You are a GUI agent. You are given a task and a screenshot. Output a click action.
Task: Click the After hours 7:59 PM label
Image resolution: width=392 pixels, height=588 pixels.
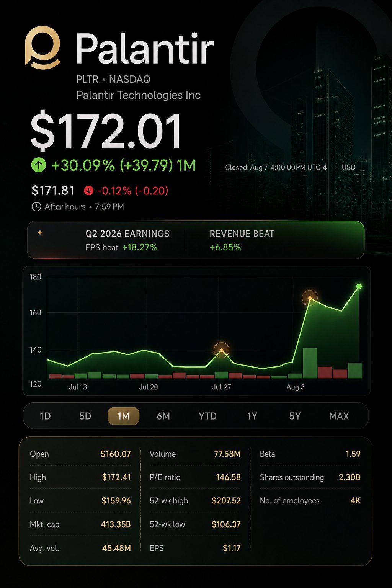coord(84,207)
